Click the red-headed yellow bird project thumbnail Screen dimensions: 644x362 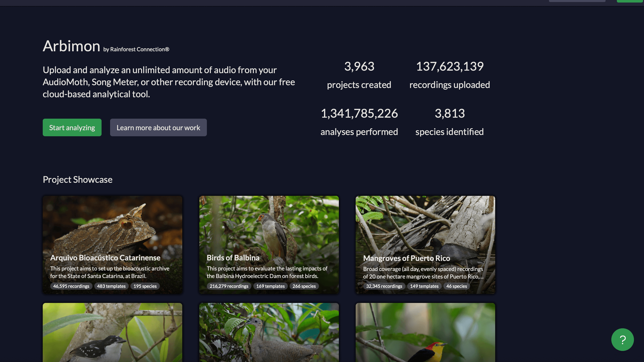[425, 332]
